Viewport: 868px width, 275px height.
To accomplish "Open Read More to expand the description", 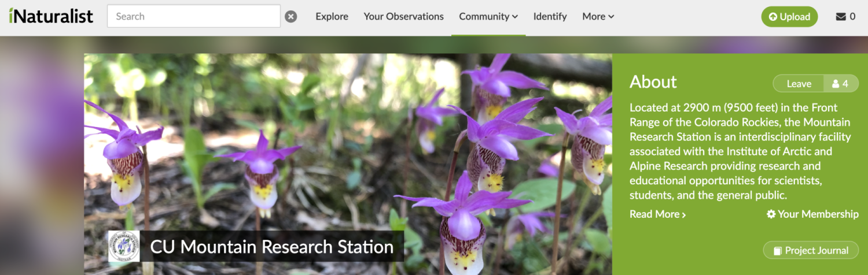I will coord(657,214).
